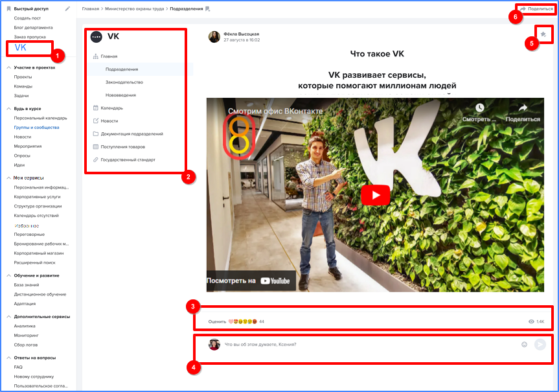Click the hierarchy icon next to Главная in the VK menu

pos(96,56)
